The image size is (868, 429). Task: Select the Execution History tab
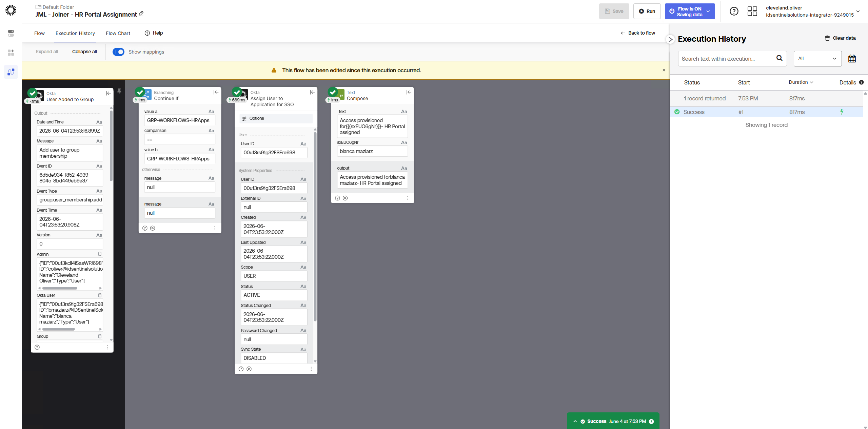point(75,33)
